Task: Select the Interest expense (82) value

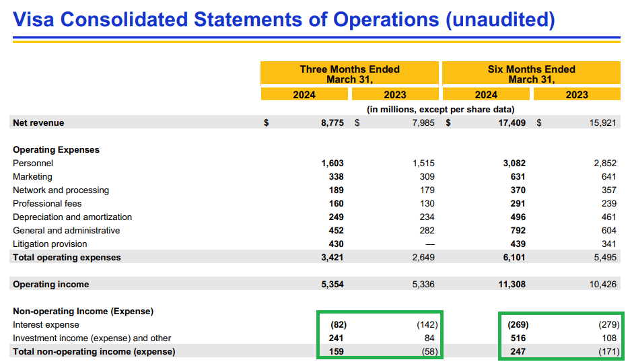Action: [x=339, y=324]
